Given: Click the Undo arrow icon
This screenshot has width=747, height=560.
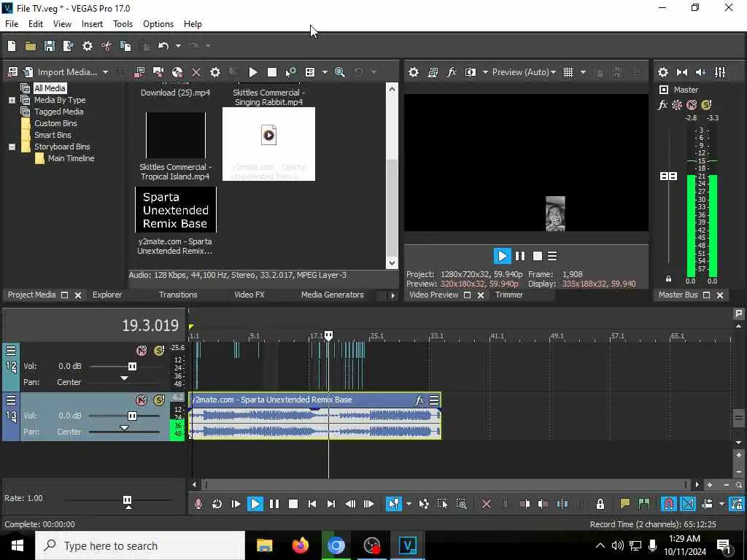Looking at the screenshot, I should pyautogui.click(x=164, y=46).
